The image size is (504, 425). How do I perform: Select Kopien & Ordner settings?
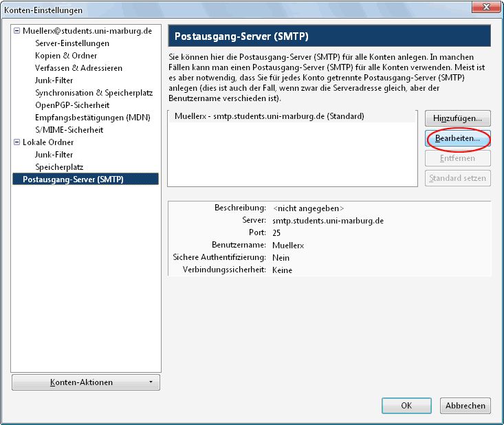(x=66, y=56)
